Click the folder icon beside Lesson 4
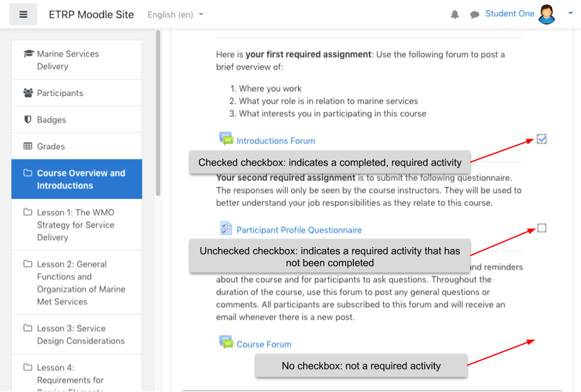The height and width of the screenshot is (392, 581). (28, 367)
